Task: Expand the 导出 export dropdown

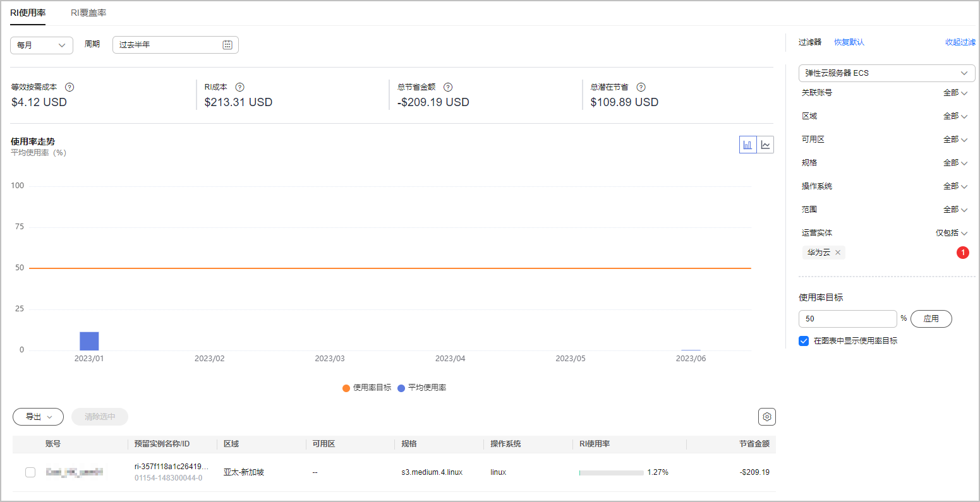Action: (x=38, y=417)
